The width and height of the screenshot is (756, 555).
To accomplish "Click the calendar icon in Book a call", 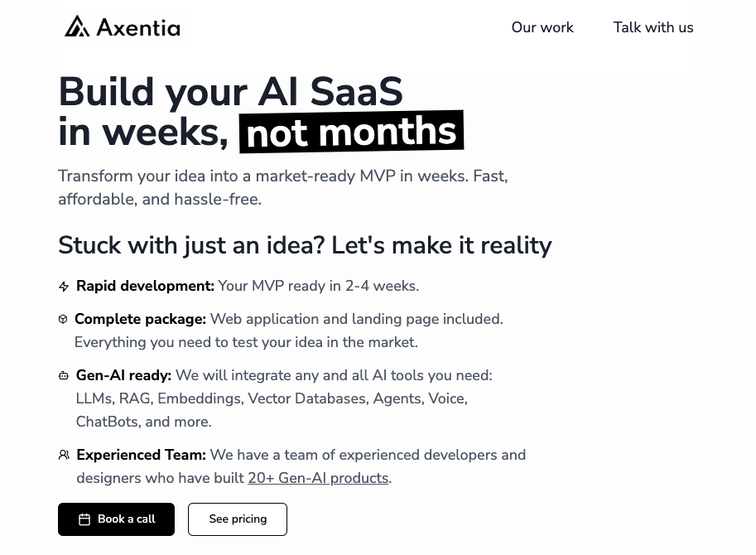I will point(84,519).
